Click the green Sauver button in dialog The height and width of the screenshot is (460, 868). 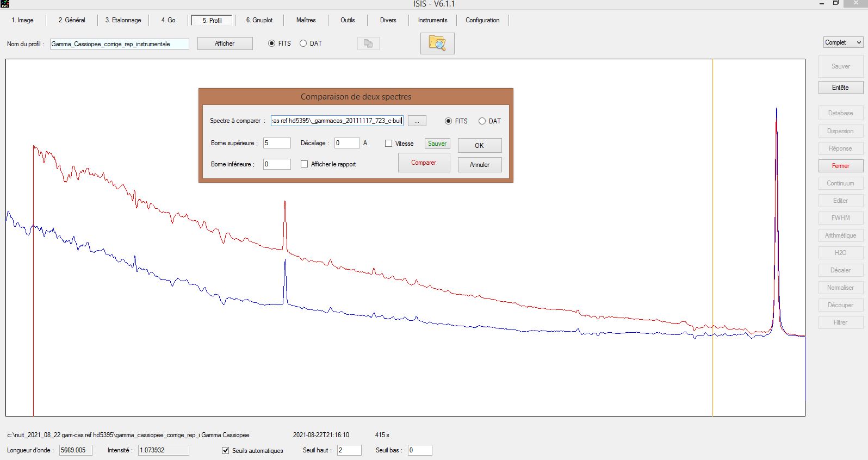coord(437,144)
